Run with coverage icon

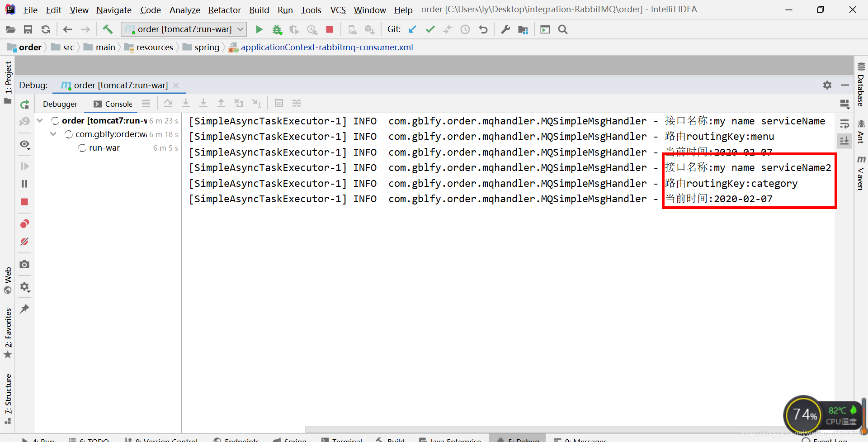tap(294, 29)
